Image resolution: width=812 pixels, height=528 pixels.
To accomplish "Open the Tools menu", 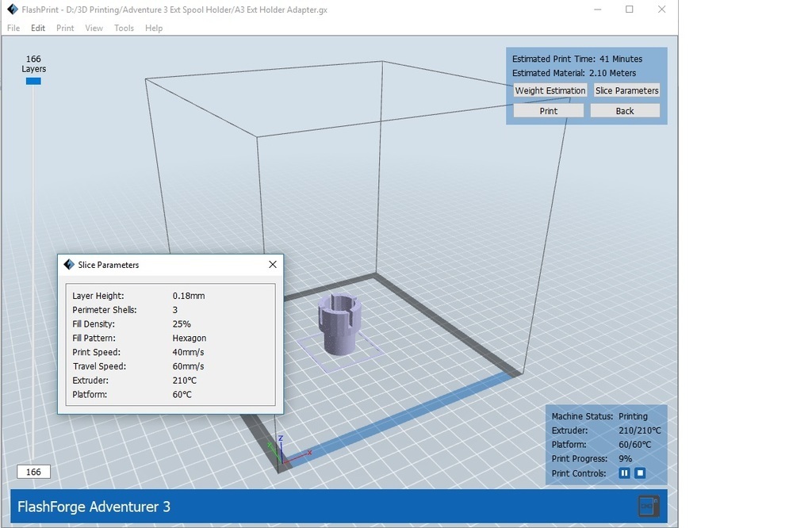I will [124, 28].
